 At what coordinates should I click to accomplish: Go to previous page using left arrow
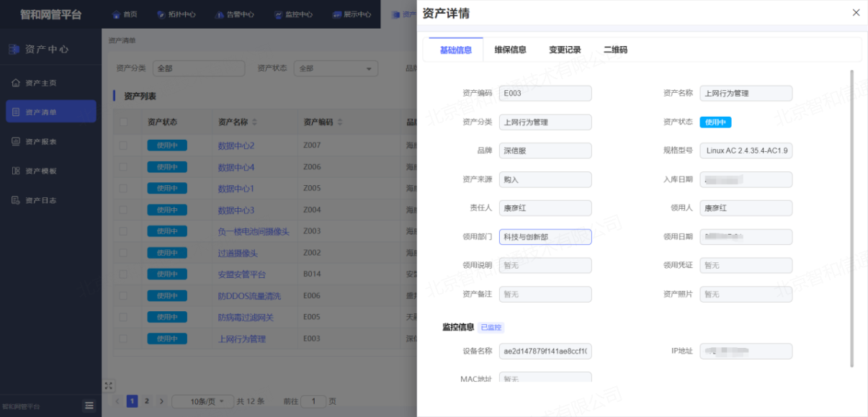[x=118, y=401]
